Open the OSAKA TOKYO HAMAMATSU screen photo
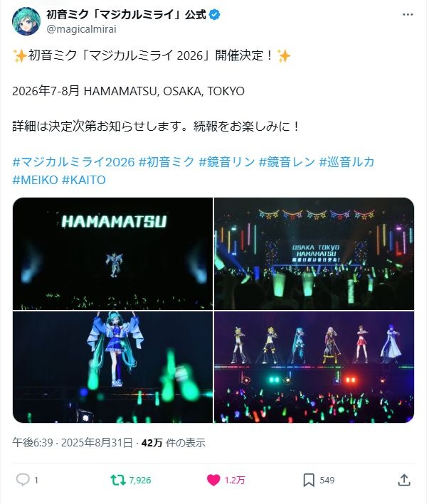The width and height of the screenshot is (429, 504). [x=314, y=254]
